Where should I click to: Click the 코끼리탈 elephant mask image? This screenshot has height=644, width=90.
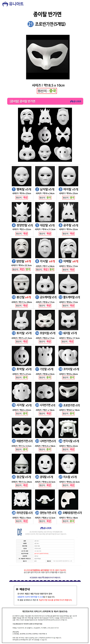68,356
